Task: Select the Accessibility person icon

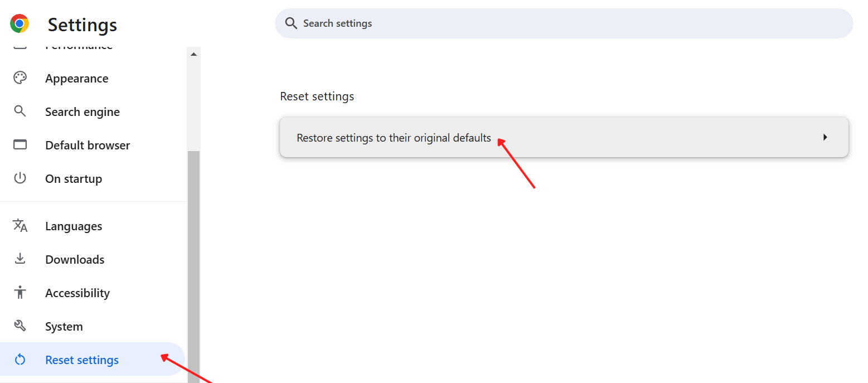Action: (20, 293)
